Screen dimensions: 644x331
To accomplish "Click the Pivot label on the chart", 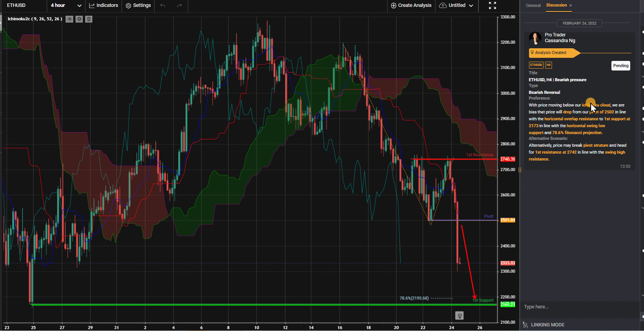I will coord(489,216).
